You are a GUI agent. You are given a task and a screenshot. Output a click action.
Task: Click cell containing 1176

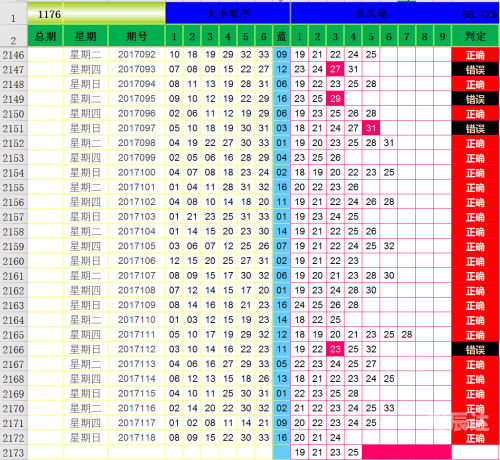click(45, 14)
